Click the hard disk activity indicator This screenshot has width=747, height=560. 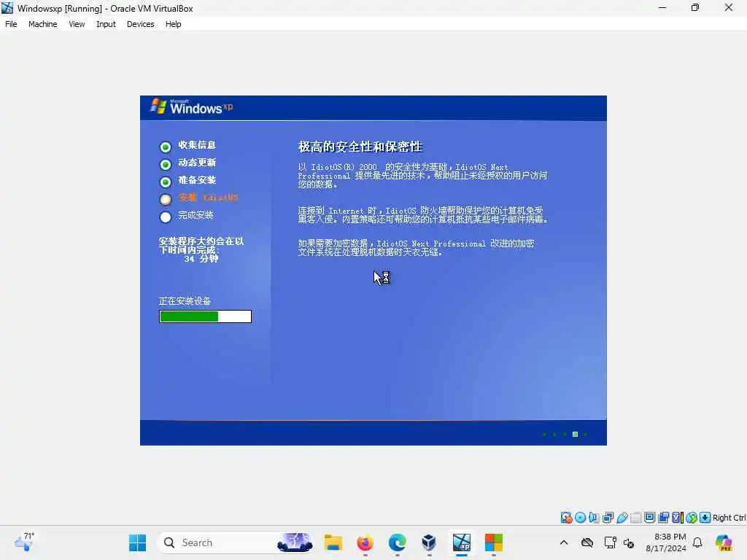(x=566, y=518)
